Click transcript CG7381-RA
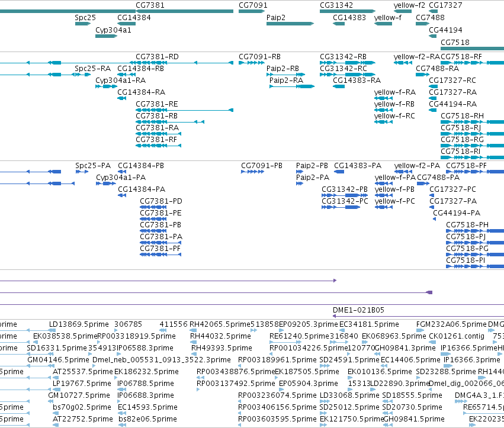 [x=159, y=134]
